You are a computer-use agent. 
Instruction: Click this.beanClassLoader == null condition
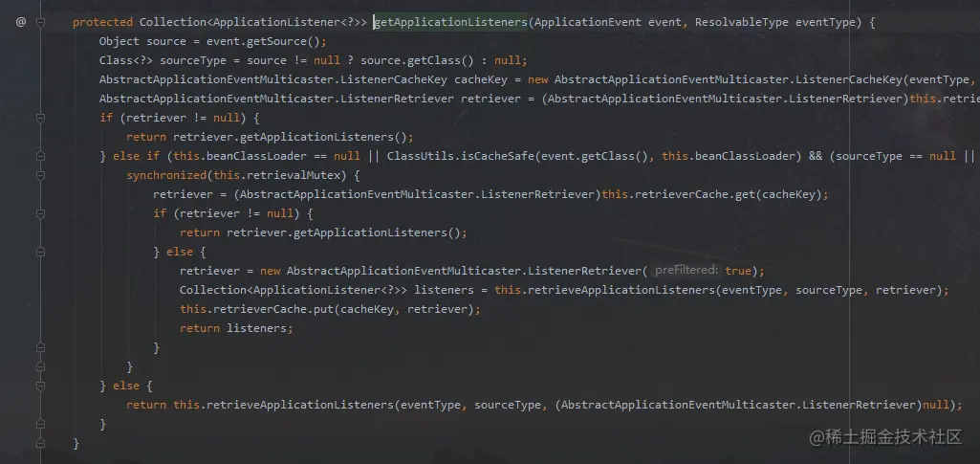click(267, 156)
